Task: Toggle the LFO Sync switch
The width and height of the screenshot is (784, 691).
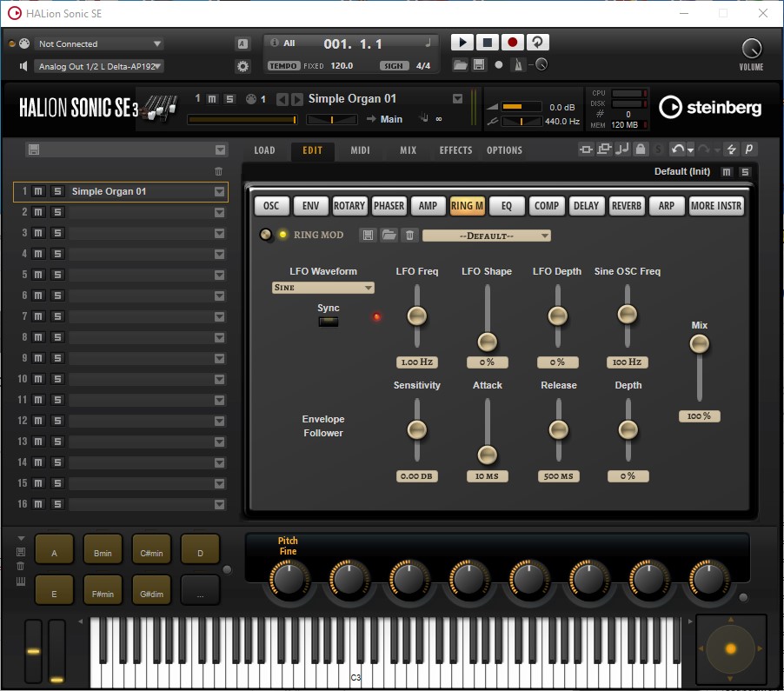Action: pos(328,322)
